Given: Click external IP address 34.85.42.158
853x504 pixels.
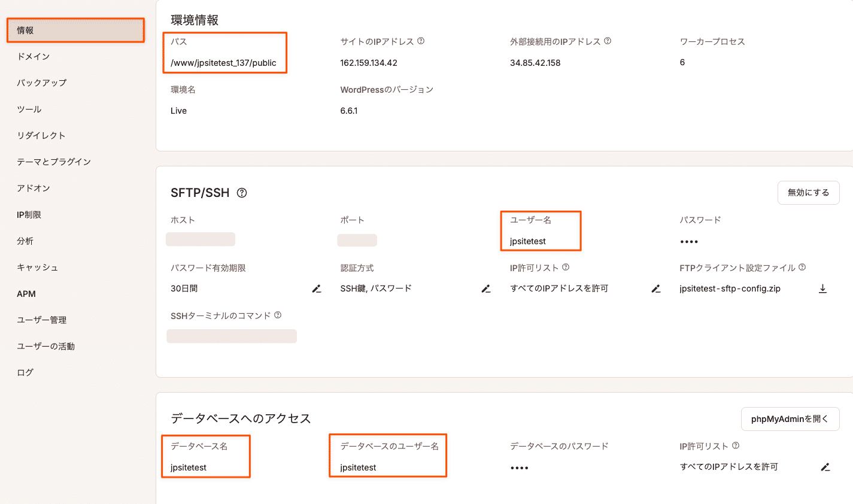Looking at the screenshot, I should [535, 63].
